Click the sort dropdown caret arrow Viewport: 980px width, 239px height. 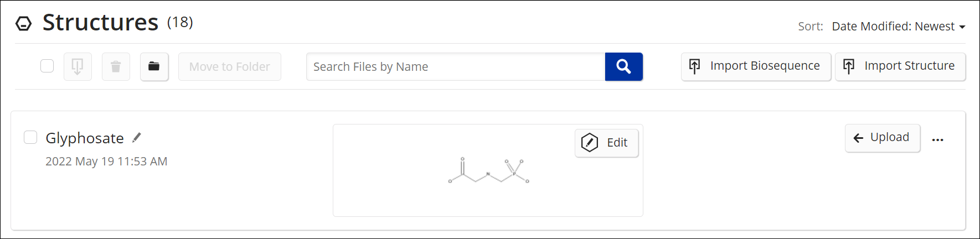click(962, 27)
